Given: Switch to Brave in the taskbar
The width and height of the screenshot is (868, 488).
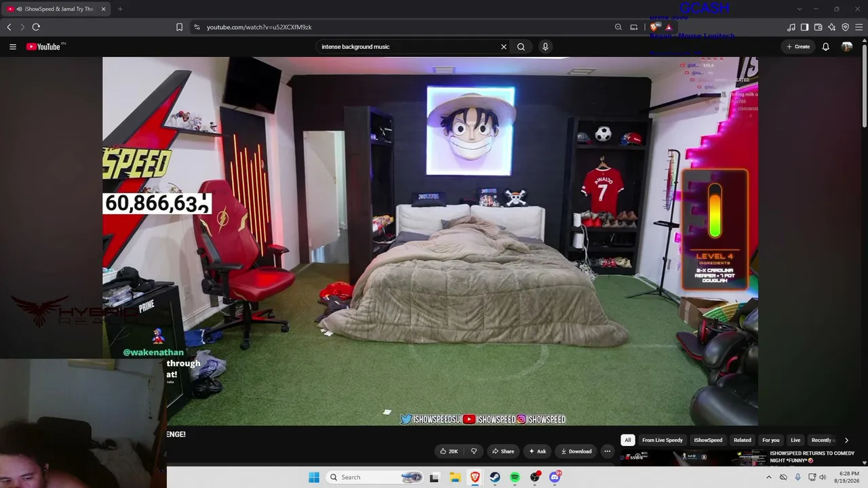Looking at the screenshot, I should (x=475, y=477).
